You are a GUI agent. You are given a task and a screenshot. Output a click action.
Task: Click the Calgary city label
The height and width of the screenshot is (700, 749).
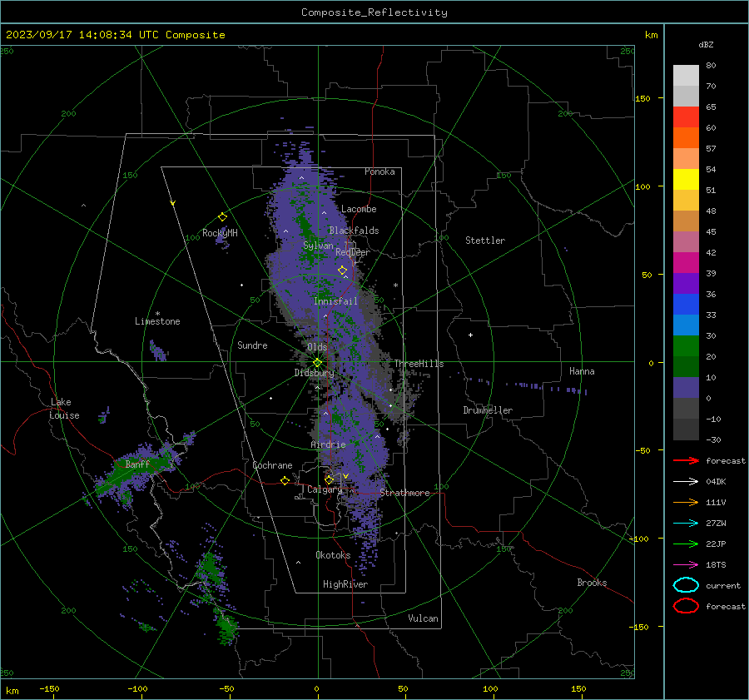coord(325,489)
